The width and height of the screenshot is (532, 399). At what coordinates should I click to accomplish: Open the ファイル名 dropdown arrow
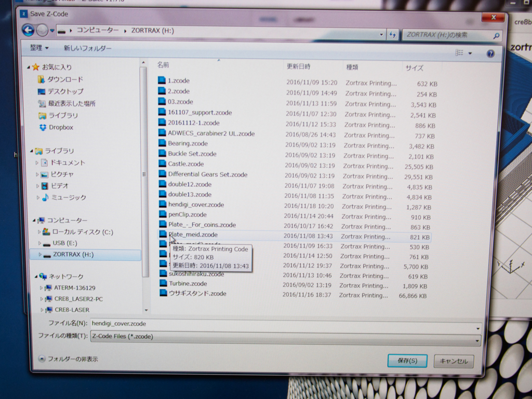(x=478, y=328)
